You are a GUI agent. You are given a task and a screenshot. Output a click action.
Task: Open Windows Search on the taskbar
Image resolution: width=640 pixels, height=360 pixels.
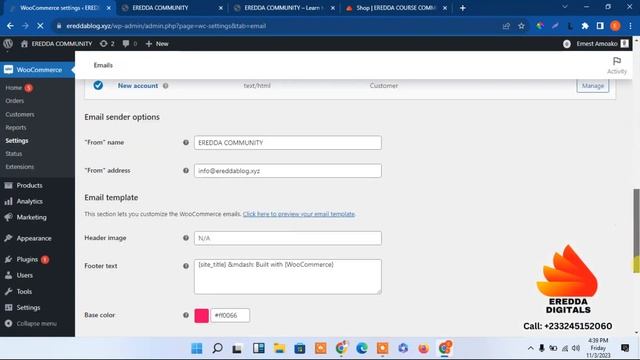(218, 348)
